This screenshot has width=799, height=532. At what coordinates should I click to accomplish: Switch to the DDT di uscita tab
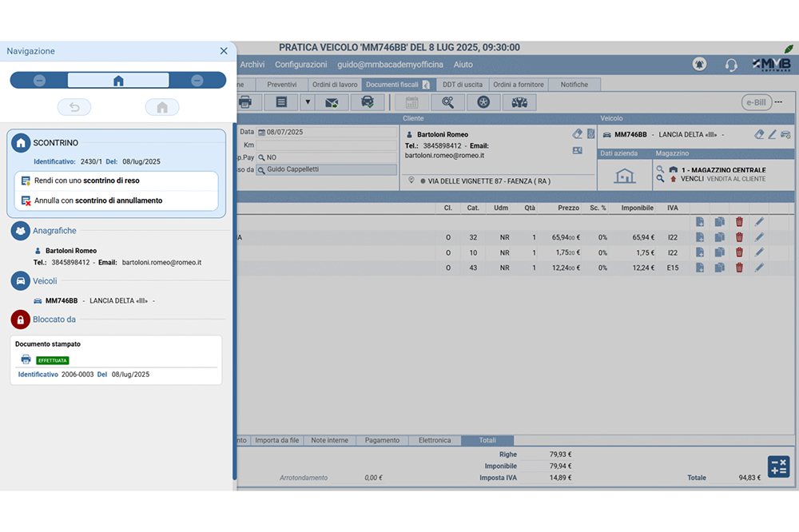(462, 85)
